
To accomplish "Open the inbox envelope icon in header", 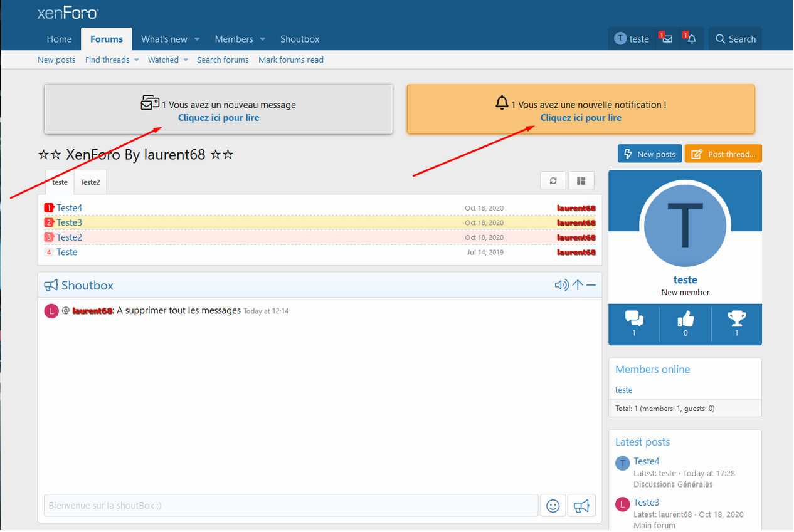I will coord(667,39).
